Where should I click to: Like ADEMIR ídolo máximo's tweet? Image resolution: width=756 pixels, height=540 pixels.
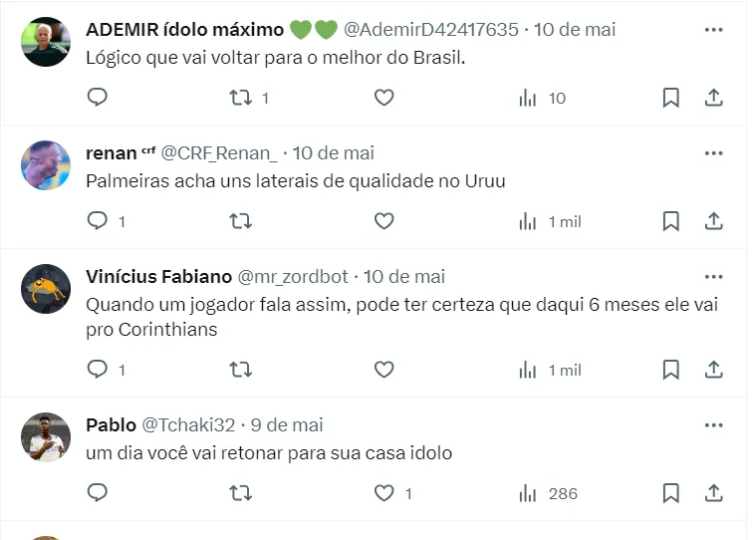click(383, 98)
